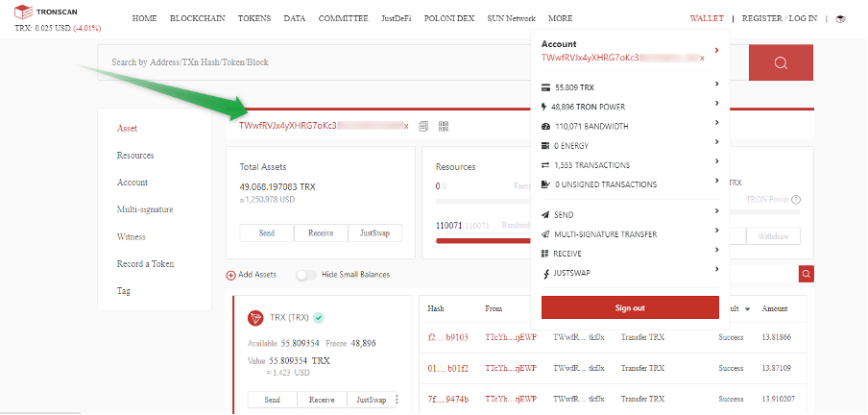Click the small red token search icon
Viewport: 868px width, 415px height.
(x=806, y=274)
